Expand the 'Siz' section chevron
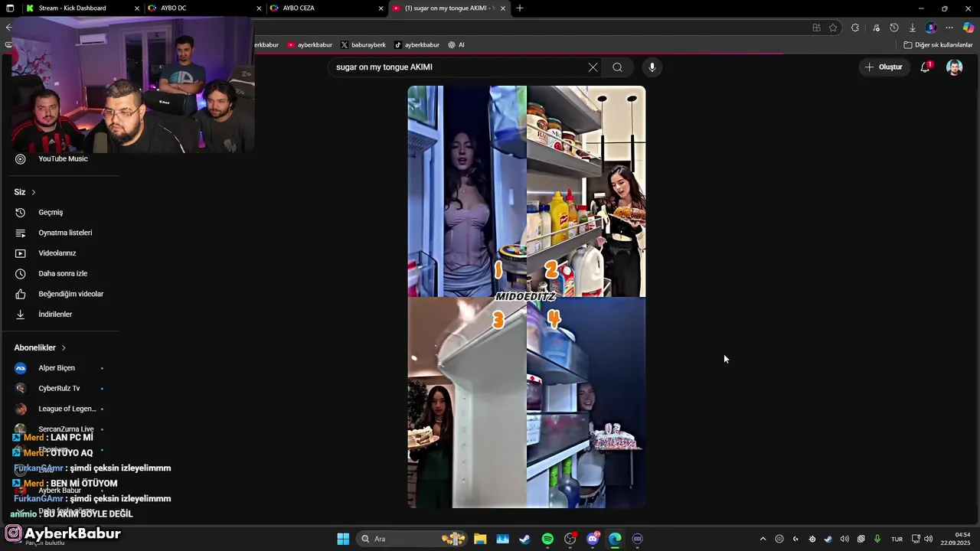The width and height of the screenshot is (980, 551). pos(33,192)
